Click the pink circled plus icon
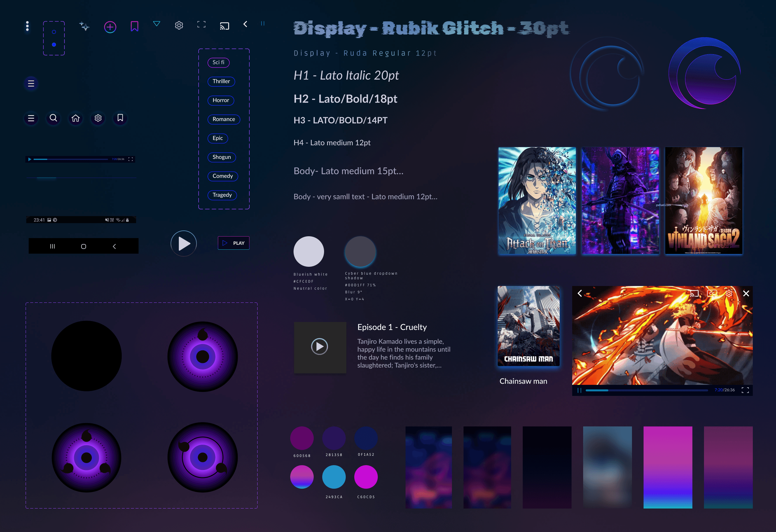 click(x=110, y=27)
